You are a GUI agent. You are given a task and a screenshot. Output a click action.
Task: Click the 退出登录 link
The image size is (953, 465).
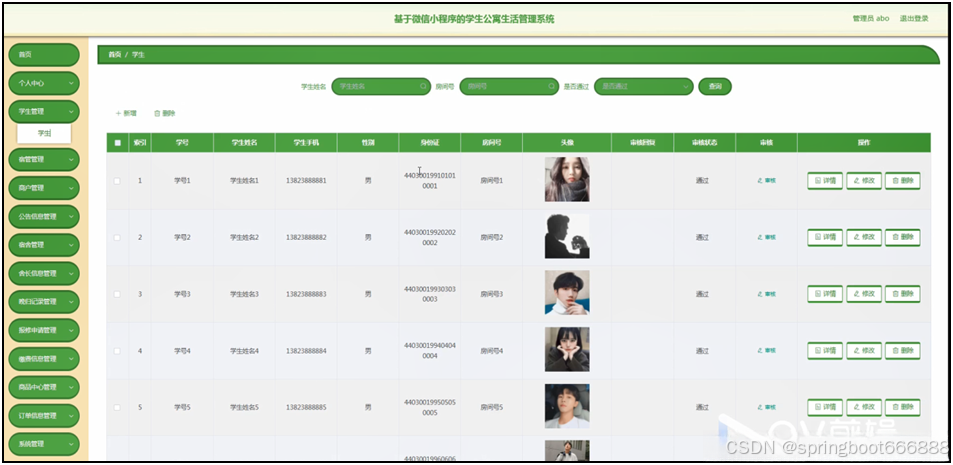pyautogui.click(x=914, y=19)
